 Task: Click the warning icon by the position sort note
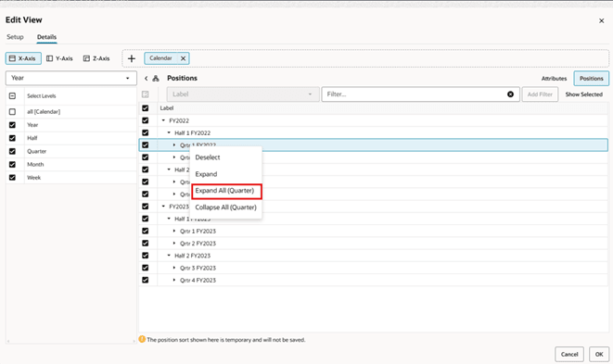point(142,339)
